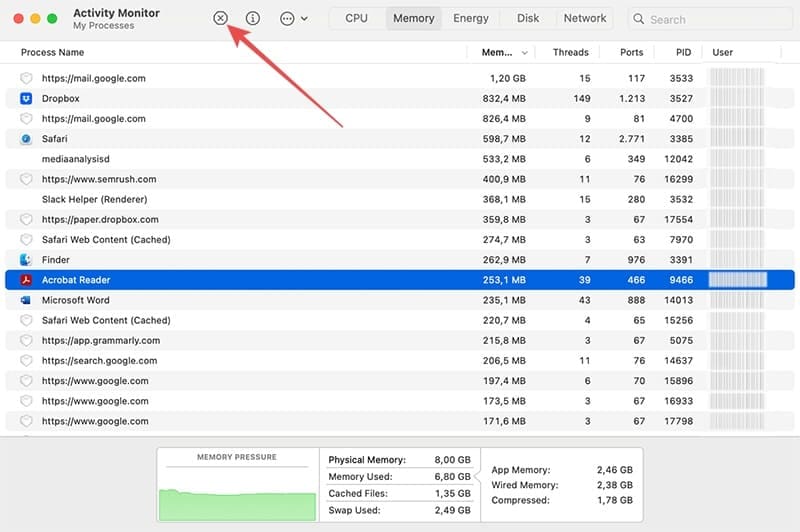Click the 149 threads value for Dropbox
The image size is (800, 532).
point(582,98)
